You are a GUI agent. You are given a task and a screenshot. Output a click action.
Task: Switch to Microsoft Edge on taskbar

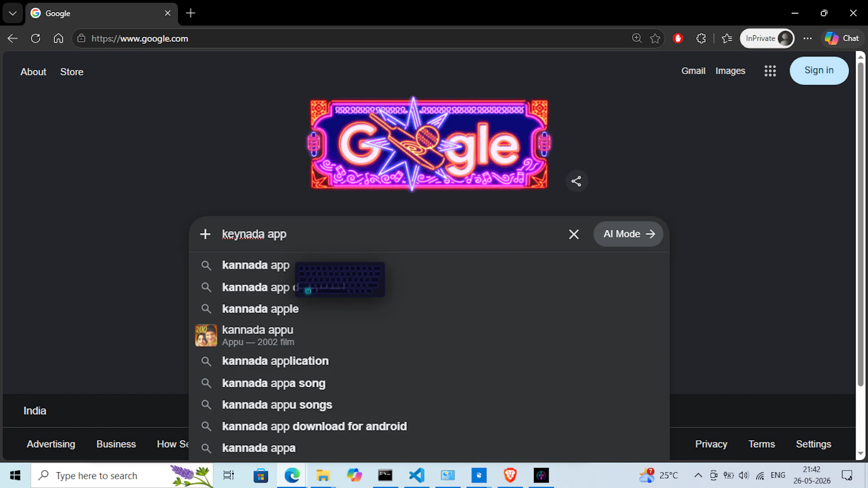pos(292,476)
